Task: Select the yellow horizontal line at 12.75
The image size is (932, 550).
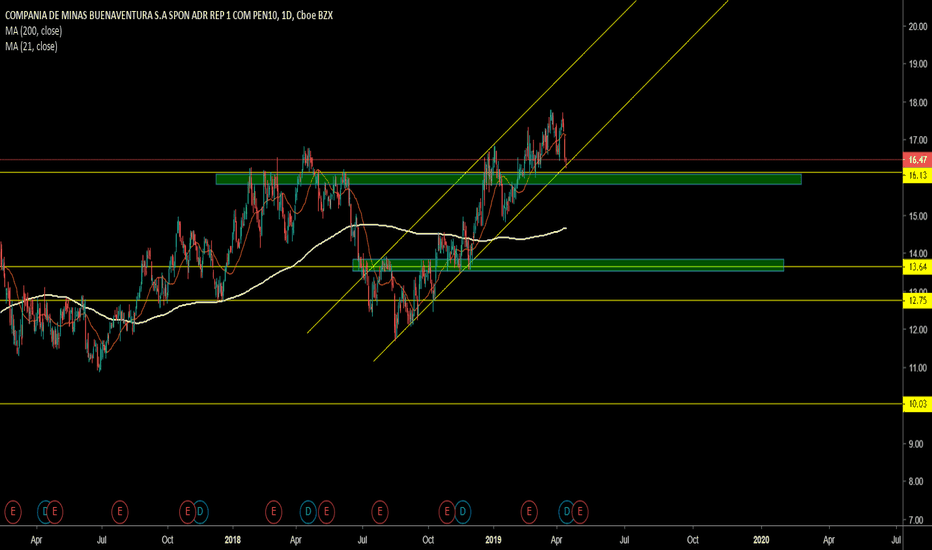Action: 451,300
